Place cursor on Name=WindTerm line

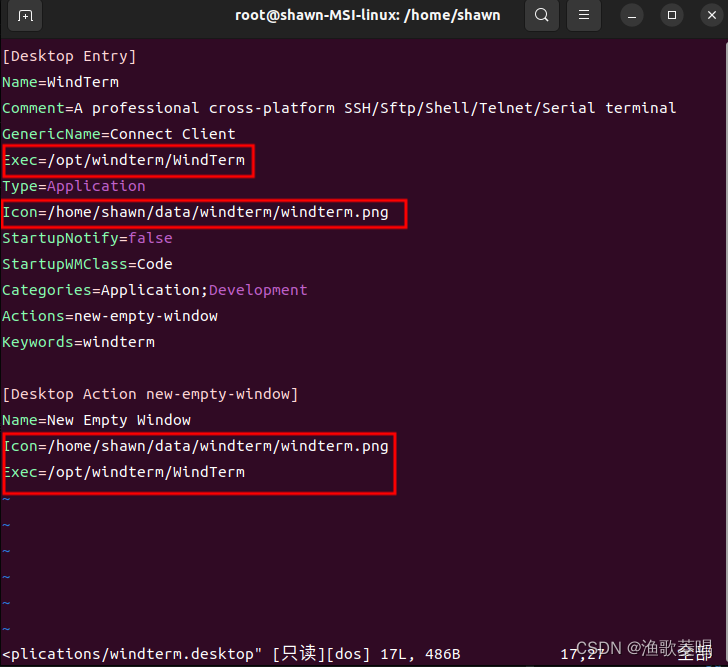[60, 82]
